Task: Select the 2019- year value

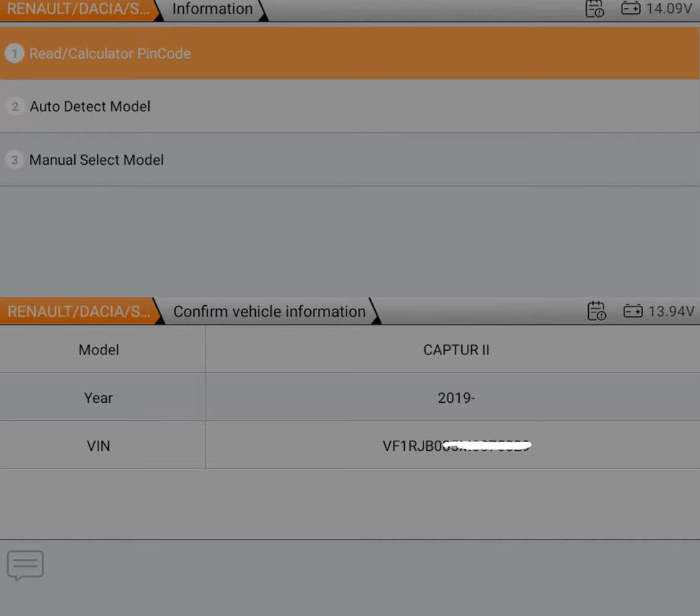Action: tap(456, 398)
